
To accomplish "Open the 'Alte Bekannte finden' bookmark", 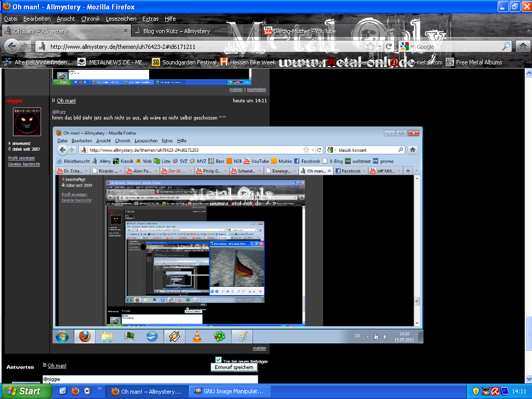I will click(38, 62).
